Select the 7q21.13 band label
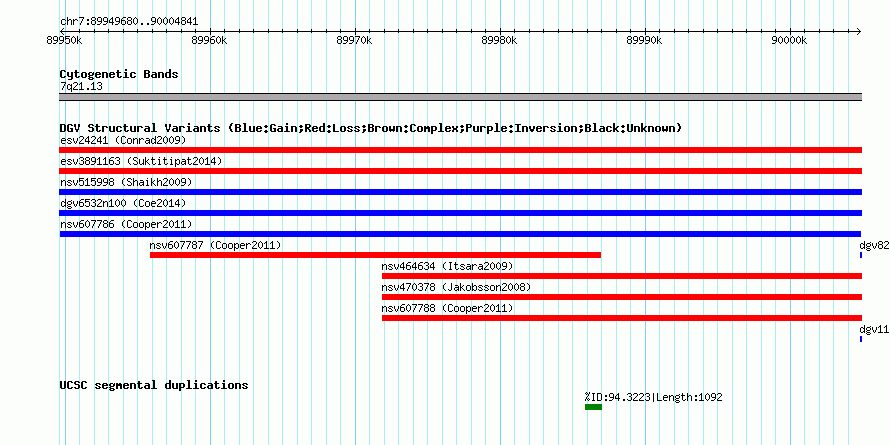Screen dimensions: 890x445 [x=81, y=87]
